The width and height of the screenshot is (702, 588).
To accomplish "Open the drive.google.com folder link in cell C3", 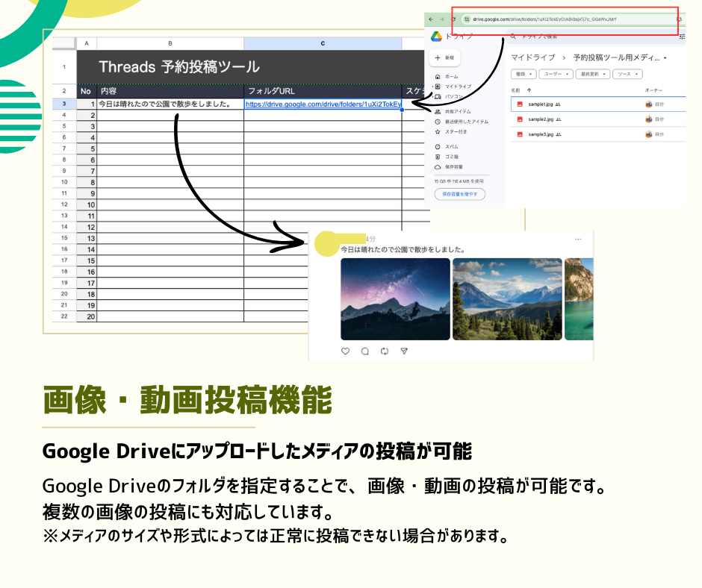I will pyautogui.click(x=323, y=104).
